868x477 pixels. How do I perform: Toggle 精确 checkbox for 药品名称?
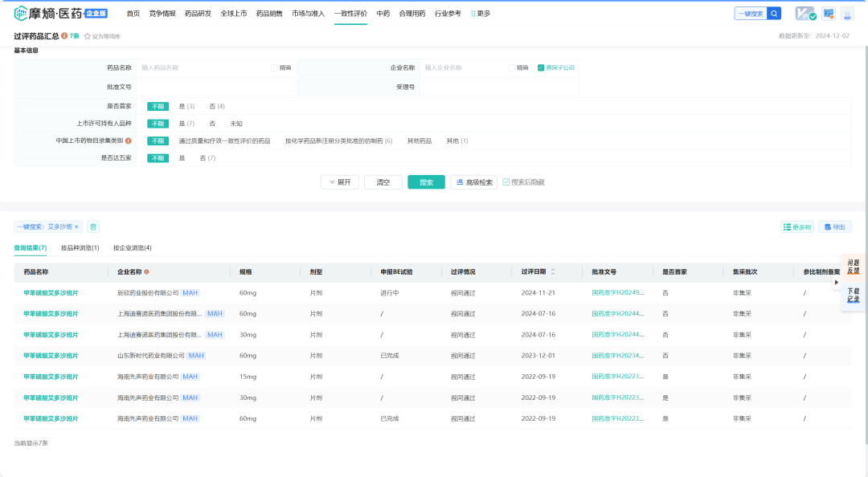(x=274, y=67)
